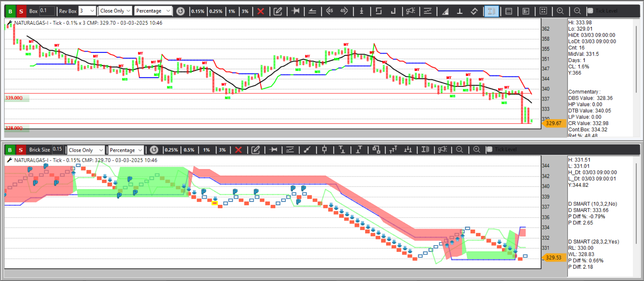Click the zoom out magnifier in lower toolbar
The width and height of the screenshot is (644, 281).
459,149
